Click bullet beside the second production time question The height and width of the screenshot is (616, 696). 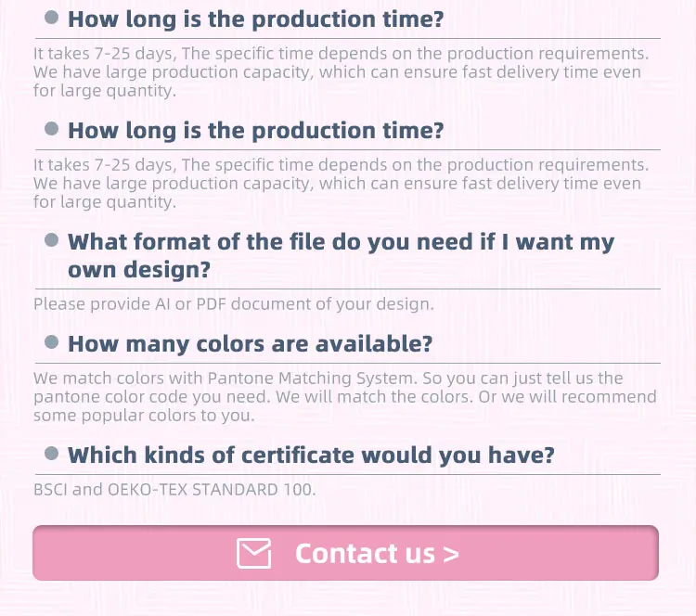coord(52,129)
